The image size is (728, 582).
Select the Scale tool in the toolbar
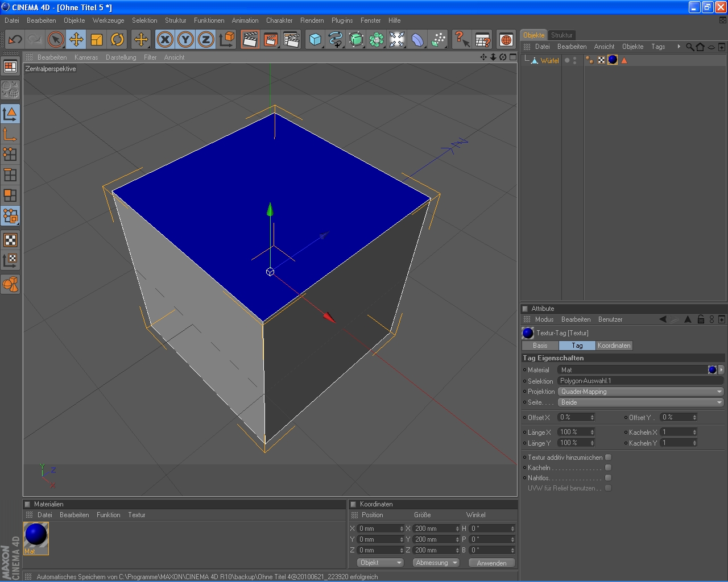97,39
